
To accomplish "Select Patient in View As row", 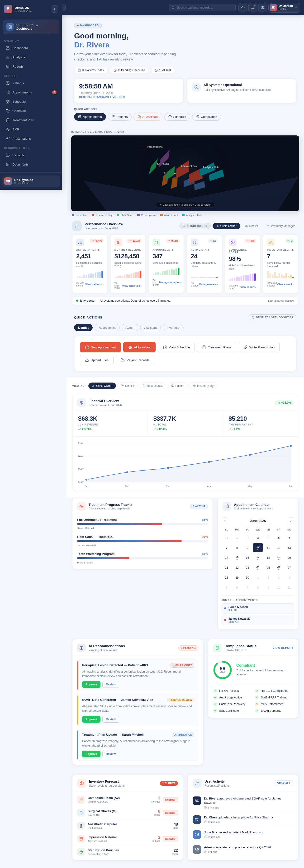I will pos(177,386).
